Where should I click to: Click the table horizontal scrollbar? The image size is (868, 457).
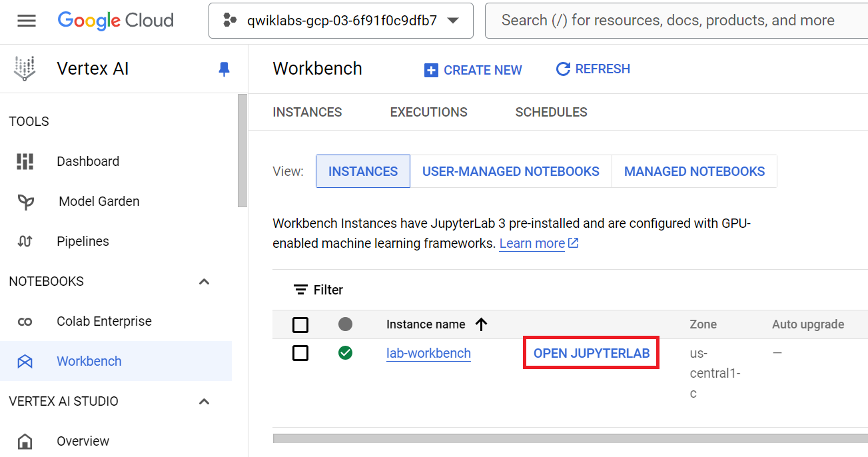click(x=570, y=438)
